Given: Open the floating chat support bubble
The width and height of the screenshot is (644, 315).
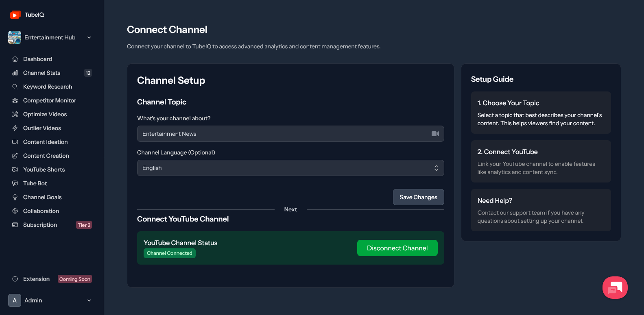Looking at the screenshot, I should coord(615,287).
